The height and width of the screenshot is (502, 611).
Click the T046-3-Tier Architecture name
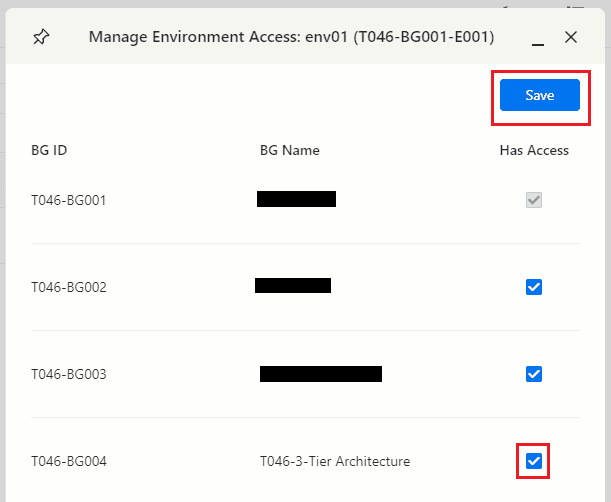coord(335,462)
